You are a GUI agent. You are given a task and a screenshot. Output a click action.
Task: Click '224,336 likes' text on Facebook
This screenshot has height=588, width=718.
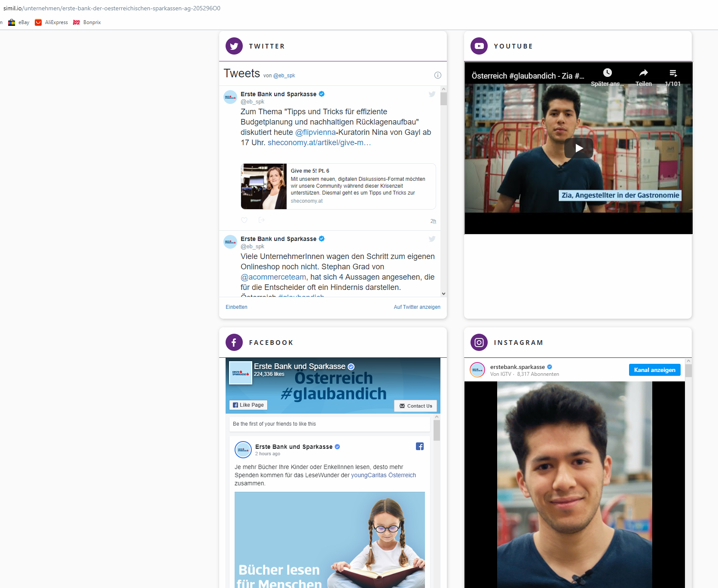pos(269,374)
